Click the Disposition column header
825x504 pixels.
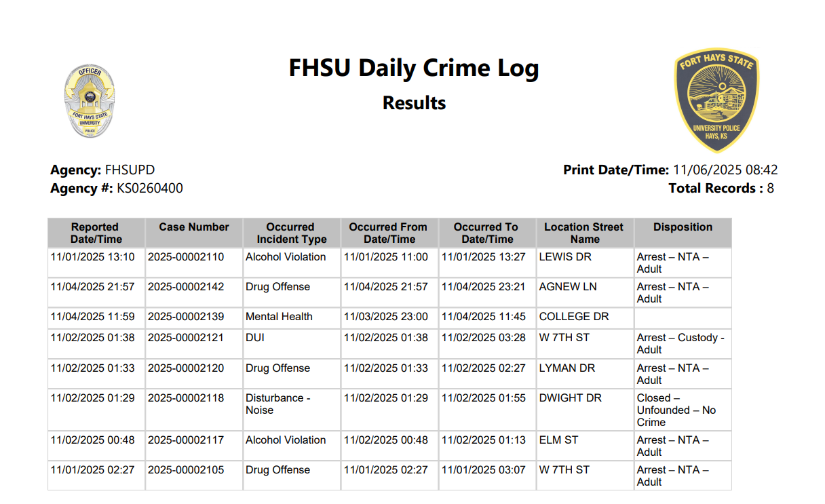pos(683,227)
